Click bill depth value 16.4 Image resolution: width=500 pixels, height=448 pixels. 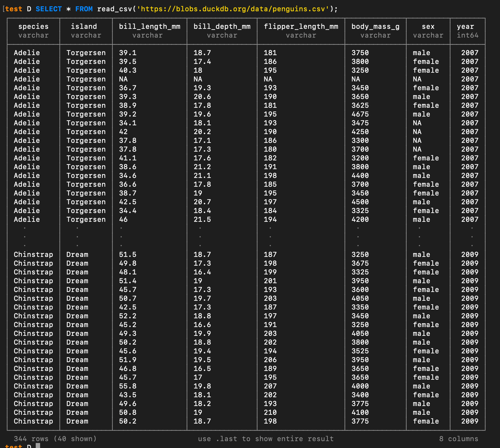(x=202, y=272)
